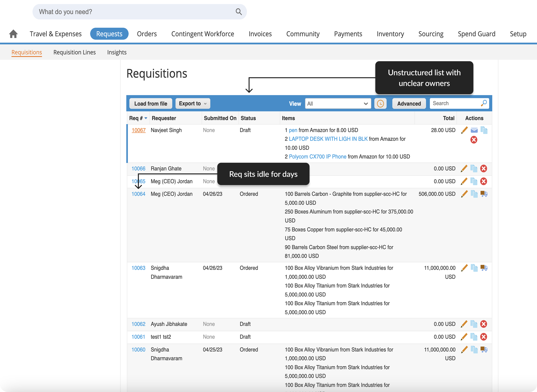Click table search magnifier icon
The image size is (537, 392).
point(484,103)
